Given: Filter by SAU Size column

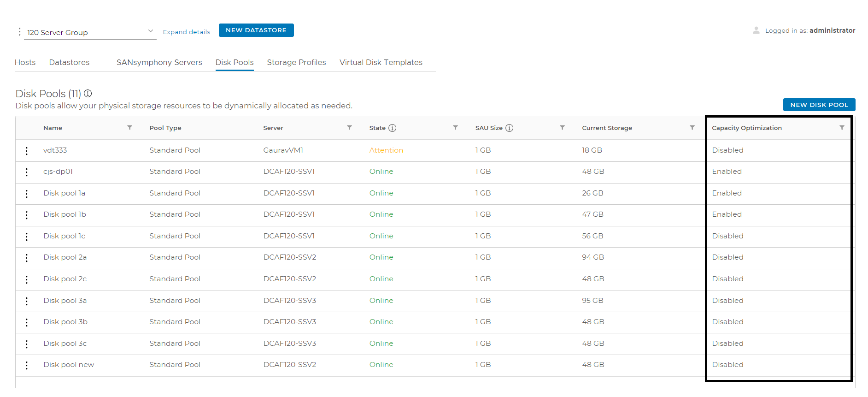Looking at the screenshot, I should pos(562,128).
